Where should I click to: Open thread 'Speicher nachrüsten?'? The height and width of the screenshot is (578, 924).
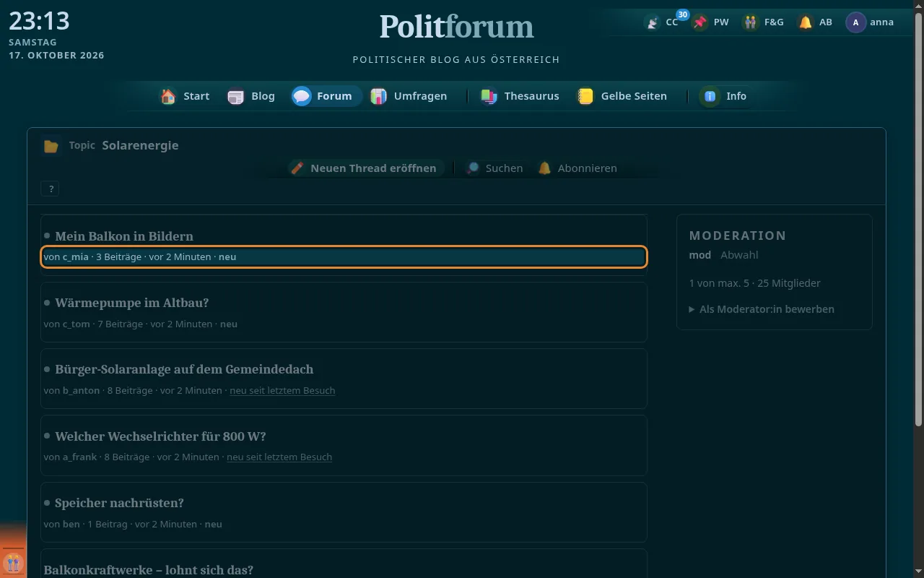click(x=119, y=503)
